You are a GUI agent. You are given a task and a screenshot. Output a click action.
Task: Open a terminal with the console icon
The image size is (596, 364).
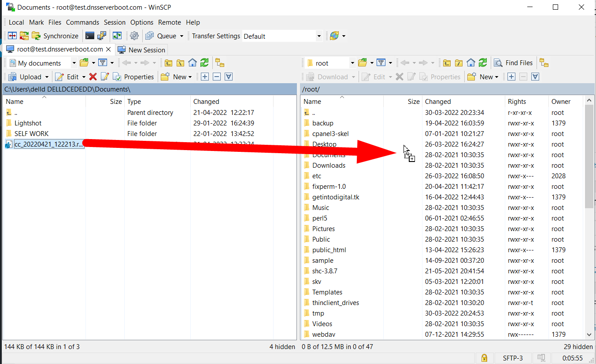[x=89, y=36]
